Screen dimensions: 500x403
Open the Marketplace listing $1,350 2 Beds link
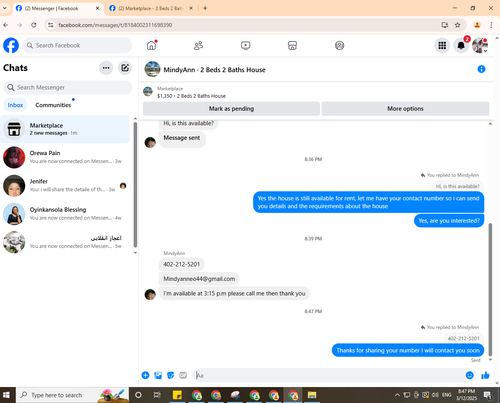(x=191, y=96)
